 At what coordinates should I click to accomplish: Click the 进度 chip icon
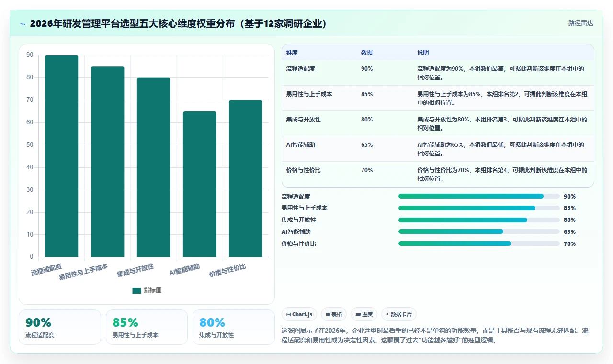357,314
